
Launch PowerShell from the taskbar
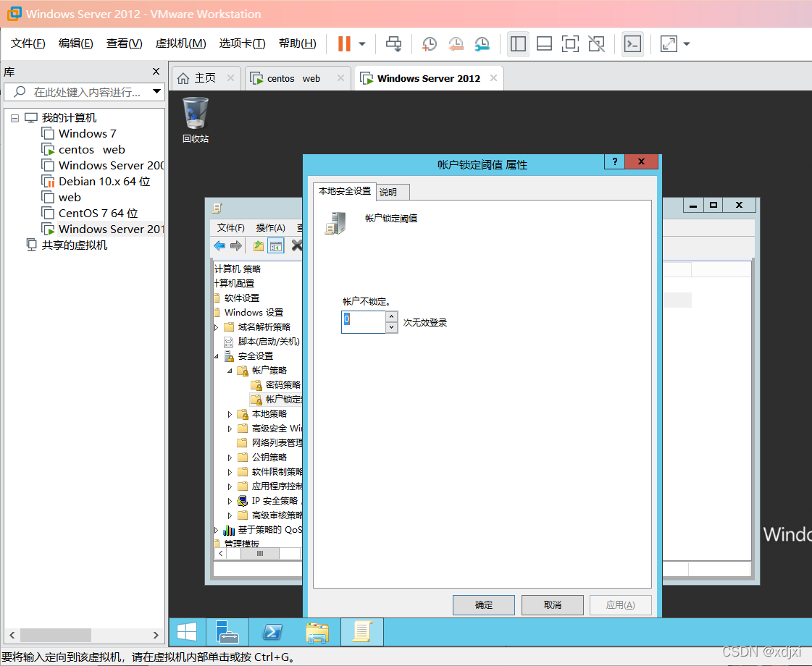272,633
